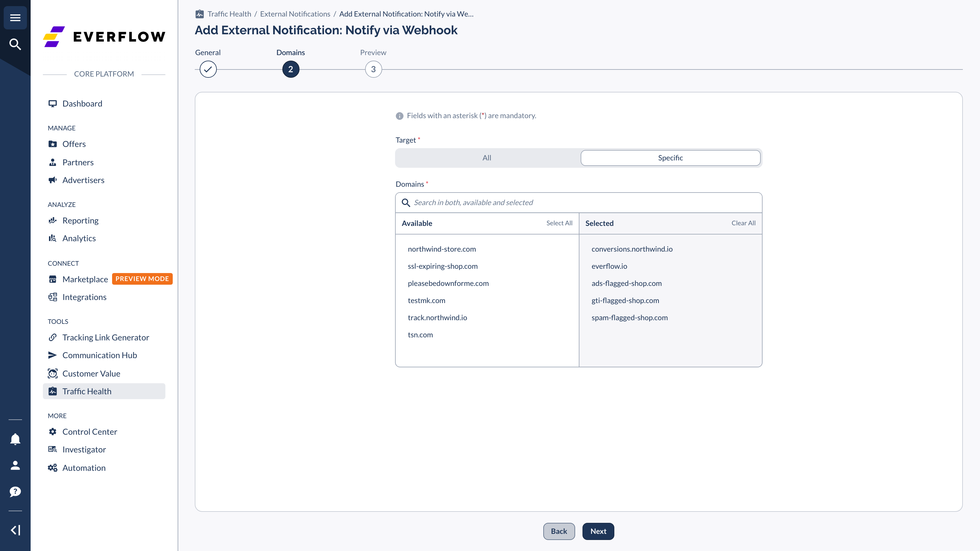Image resolution: width=980 pixels, height=551 pixels.
Task: Click the Investigator icon
Action: tap(52, 449)
